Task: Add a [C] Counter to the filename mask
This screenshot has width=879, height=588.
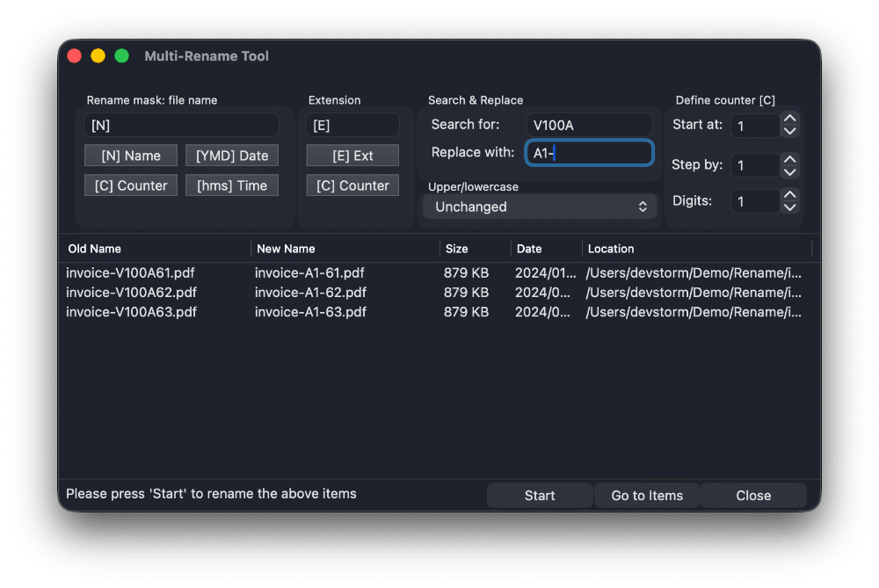Action: click(x=130, y=185)
